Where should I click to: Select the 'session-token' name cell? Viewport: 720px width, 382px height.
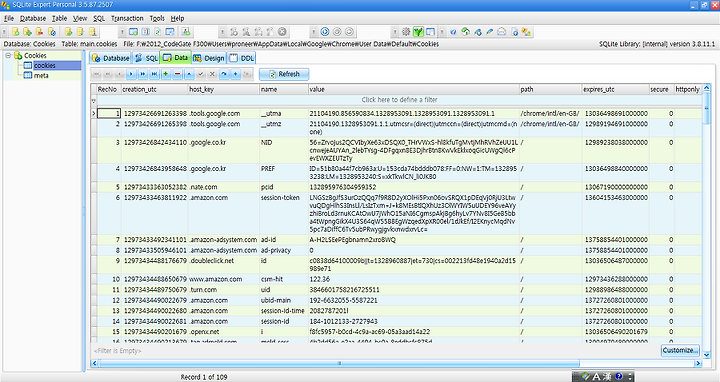click(284, 213)
